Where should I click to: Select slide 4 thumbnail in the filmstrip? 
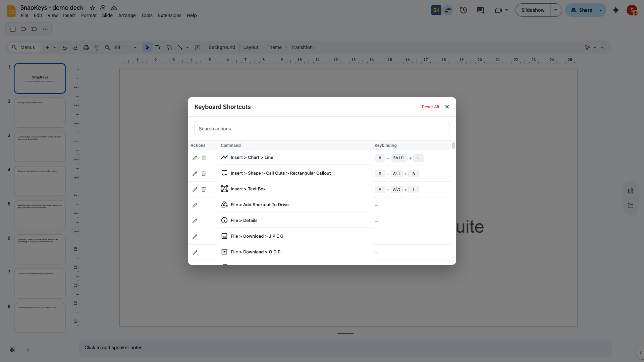(40, 181)
